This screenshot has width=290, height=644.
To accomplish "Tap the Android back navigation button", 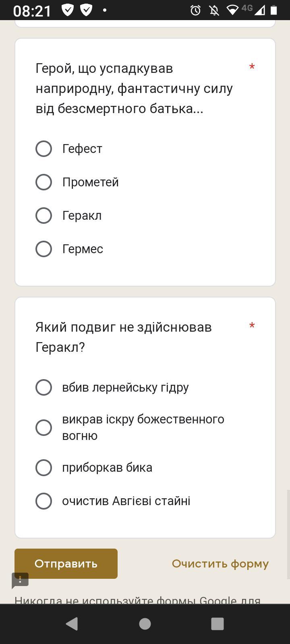I will pos(72,624).
